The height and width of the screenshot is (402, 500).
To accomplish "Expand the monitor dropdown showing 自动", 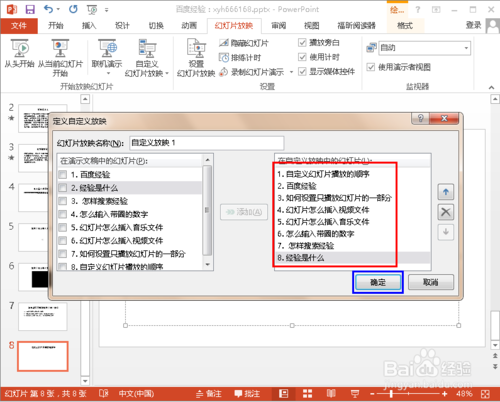I will tap(466, 48).
